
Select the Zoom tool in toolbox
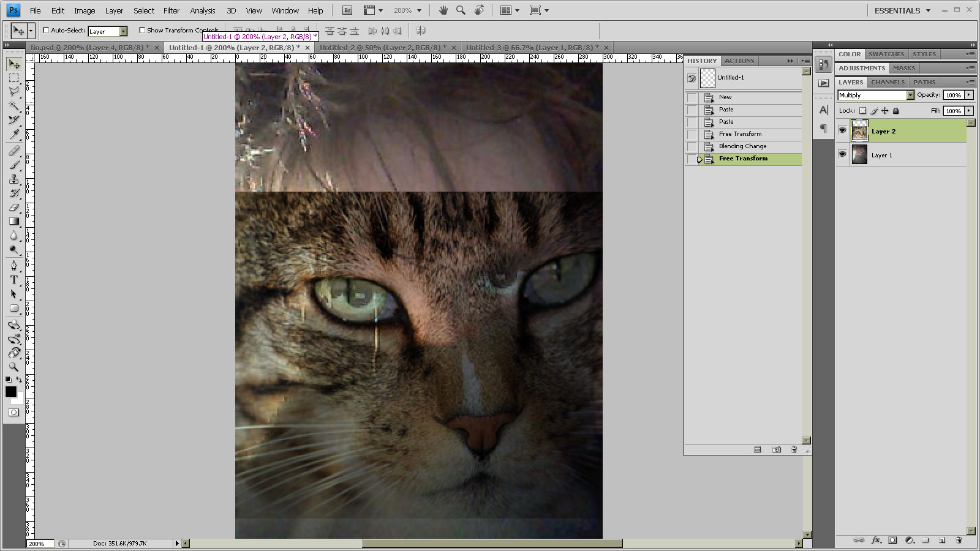pyautogui.click(x=14, y=367)
